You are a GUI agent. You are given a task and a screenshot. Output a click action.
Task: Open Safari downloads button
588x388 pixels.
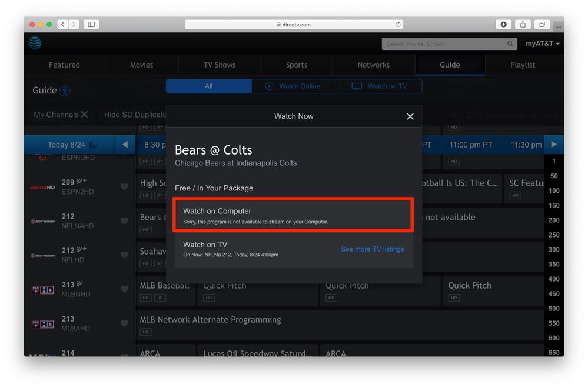504,24
